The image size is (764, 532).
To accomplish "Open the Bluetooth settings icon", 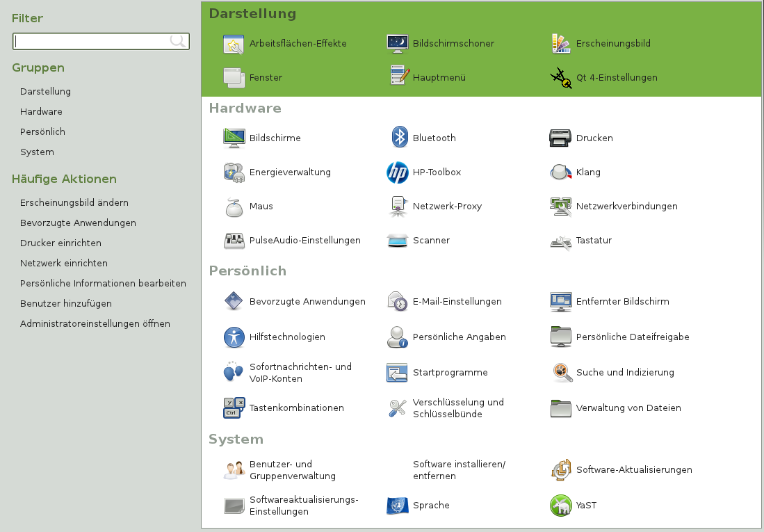I will point(398,138).
